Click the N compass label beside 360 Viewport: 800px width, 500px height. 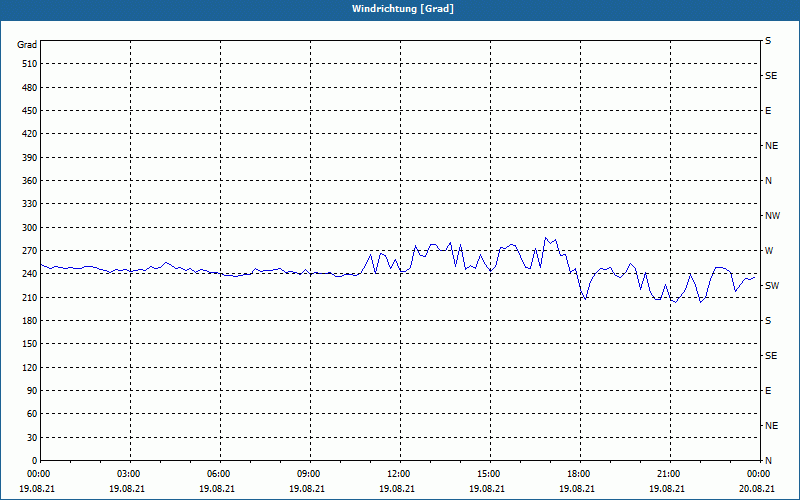pos(768,181)
